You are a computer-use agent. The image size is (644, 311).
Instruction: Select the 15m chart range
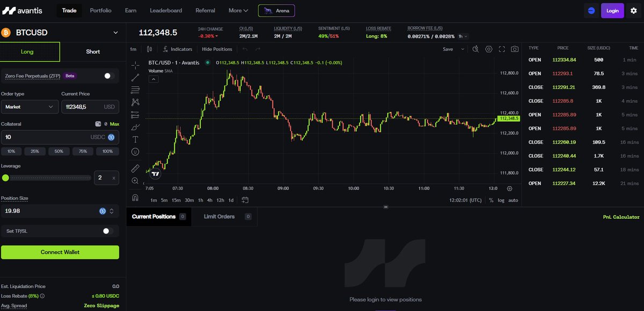pyautogui.click(x=176, y=200)
